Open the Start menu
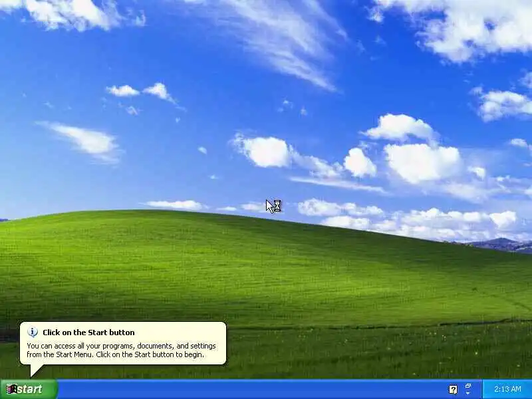 pos(29,389)
